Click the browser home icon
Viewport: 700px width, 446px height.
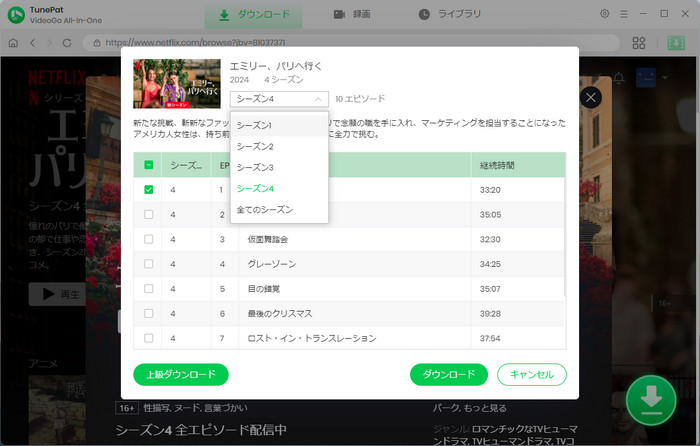click(x=13, y=43)
